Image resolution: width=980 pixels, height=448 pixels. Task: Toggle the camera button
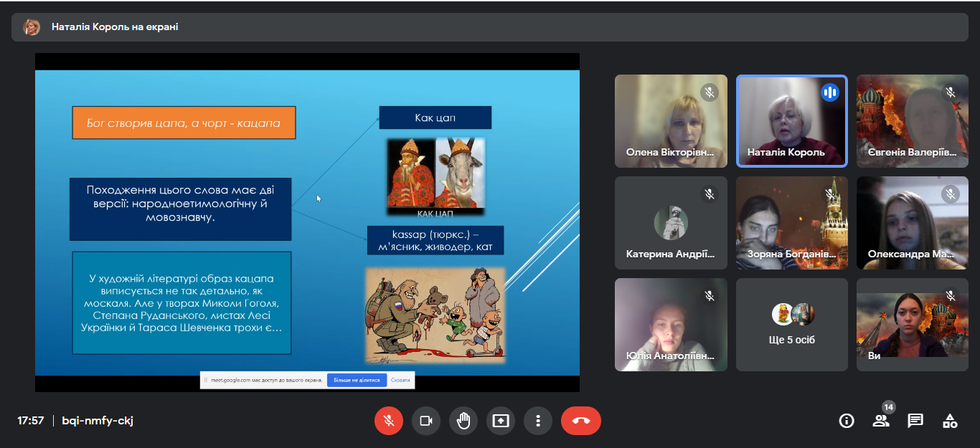pos(426,421)
